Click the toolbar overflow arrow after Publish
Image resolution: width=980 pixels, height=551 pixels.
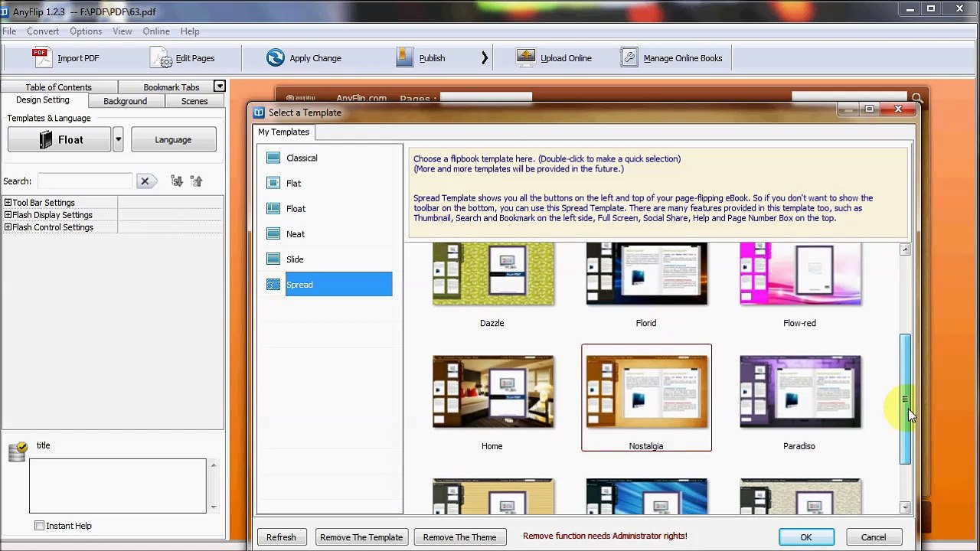pyautogui.click(x=484, y=57)
